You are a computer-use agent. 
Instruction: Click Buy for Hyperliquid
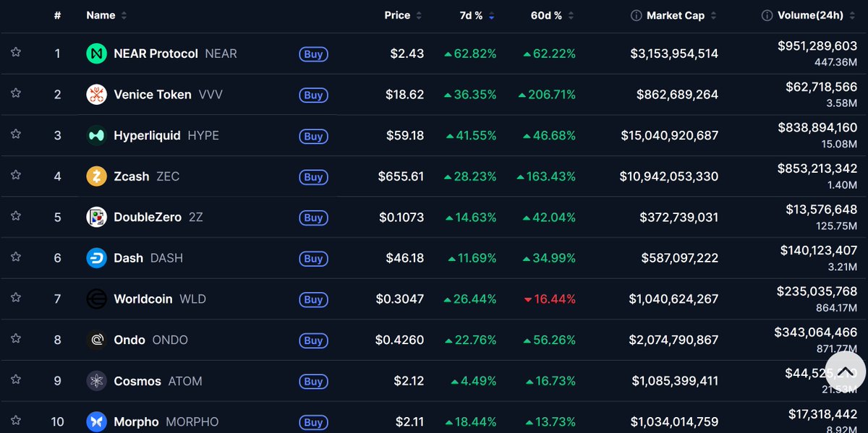(x=313, y=136)
